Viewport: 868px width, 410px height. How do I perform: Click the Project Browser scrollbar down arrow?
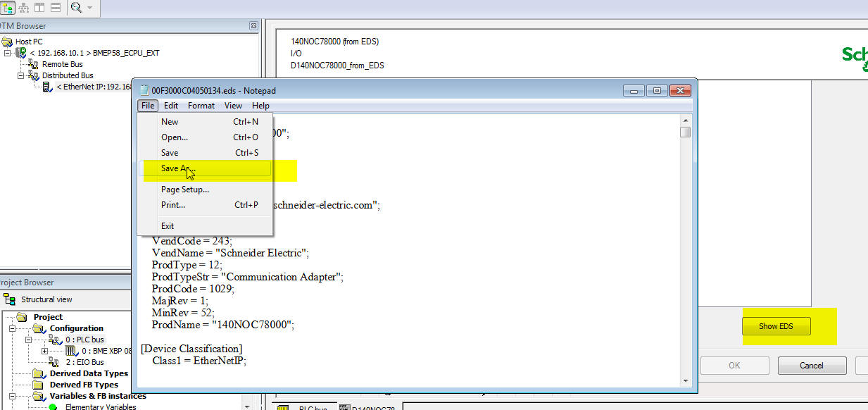[246, 406]
